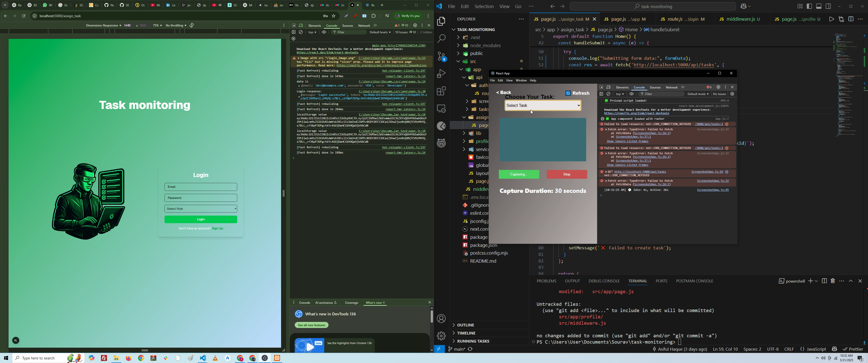The height and width of the screenshot is (363, 868).
Task: Open the Select Role dropdown
Action: click(201, 209)
